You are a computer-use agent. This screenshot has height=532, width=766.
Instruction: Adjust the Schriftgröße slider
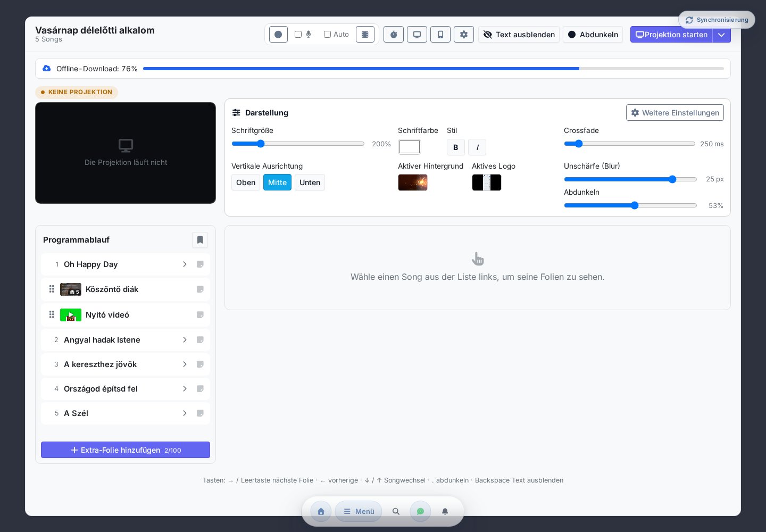point(298,144)
